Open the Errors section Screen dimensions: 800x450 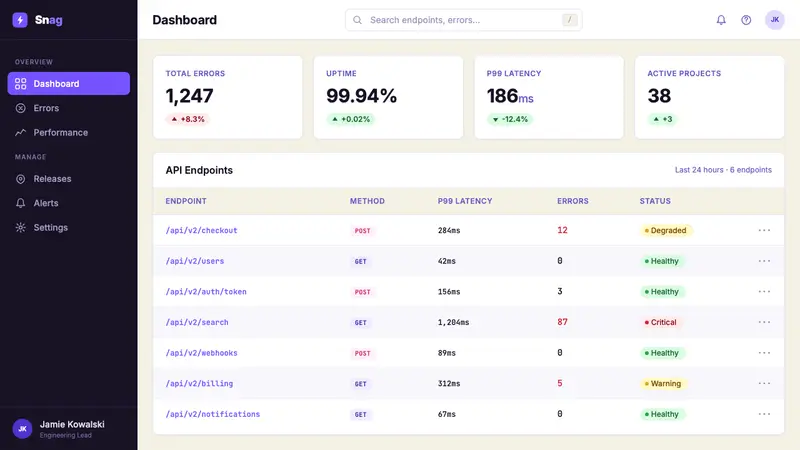(69, 108)
